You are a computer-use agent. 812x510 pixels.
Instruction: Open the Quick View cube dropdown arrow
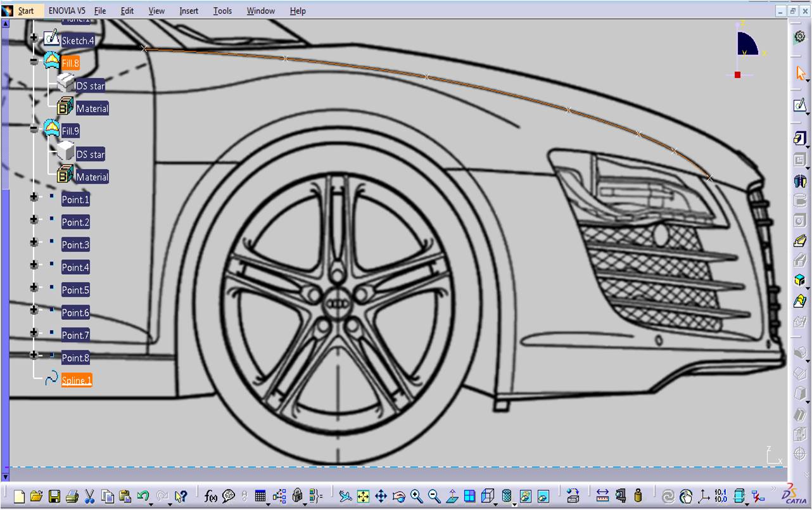[495, 505]
